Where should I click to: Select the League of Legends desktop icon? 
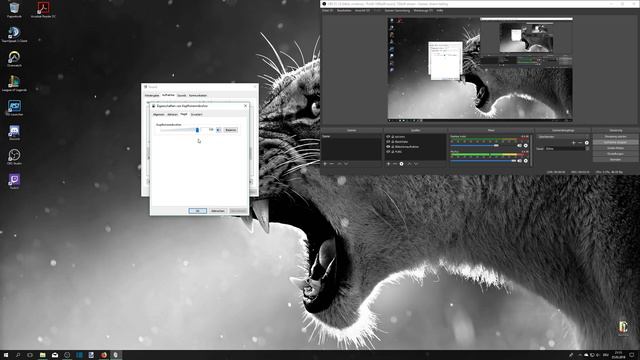14,83
